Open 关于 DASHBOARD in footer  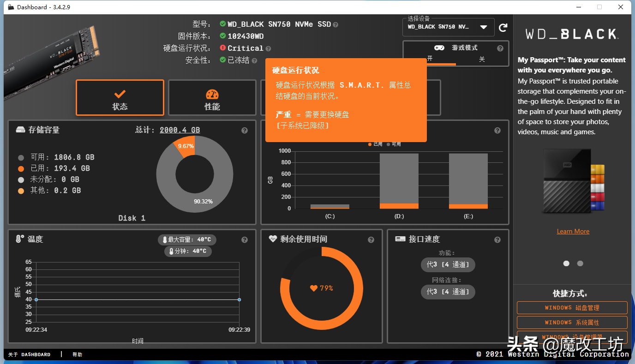[30, 355]
